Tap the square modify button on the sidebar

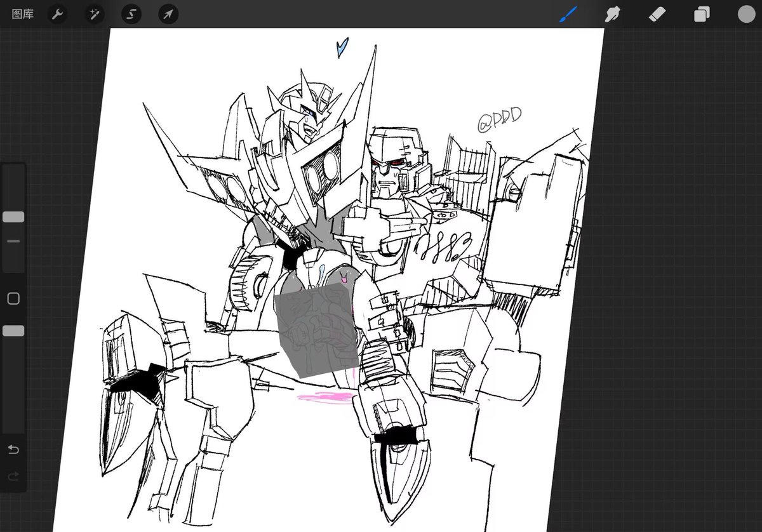13,298
